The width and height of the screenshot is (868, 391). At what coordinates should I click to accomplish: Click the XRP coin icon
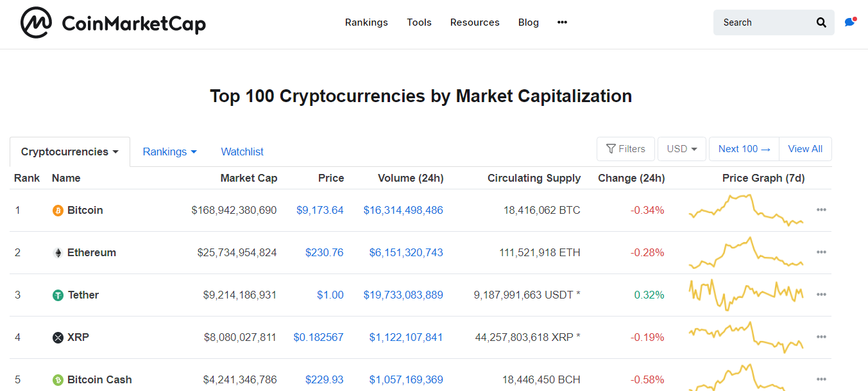[x=57, y=337]
